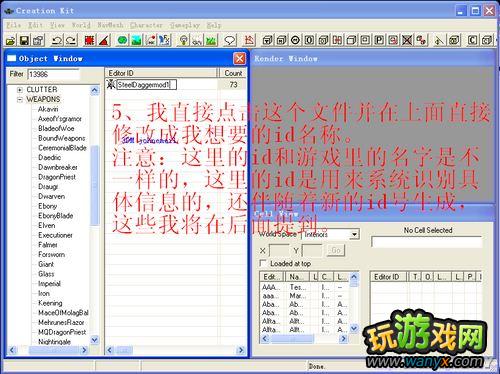Image resolution: width=500 pixels, height=374 pixels.
Task: Select the Daedric weapon category
Action: 49,157
